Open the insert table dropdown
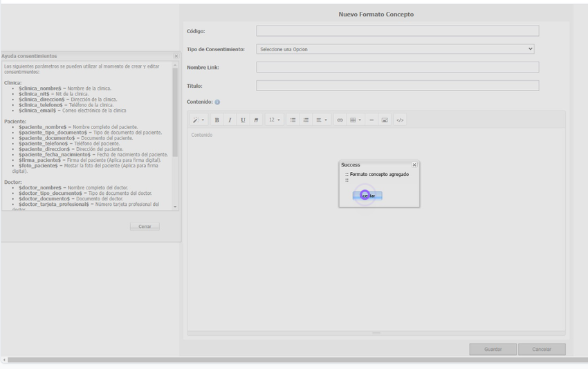The image size is (588, 369). pos(355,120)
